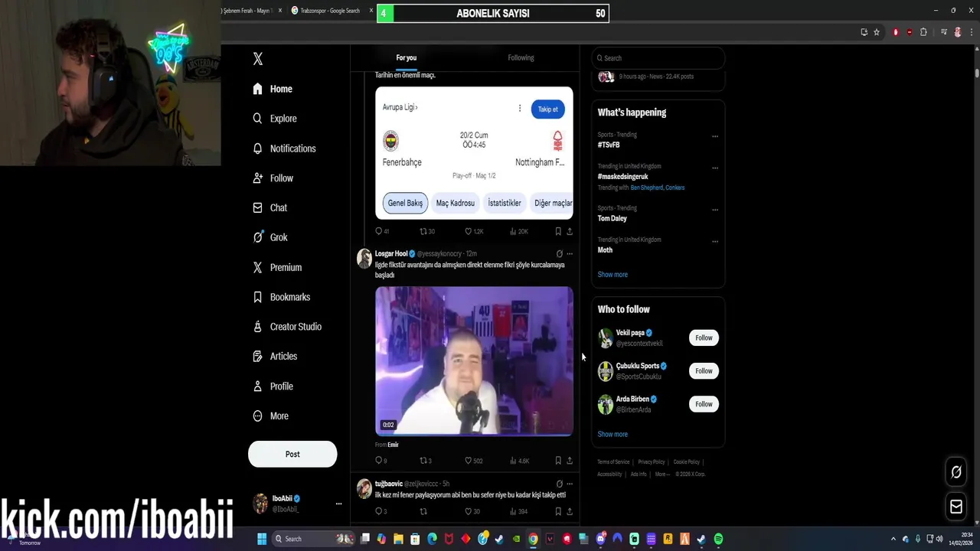Open the Emir video source link
The height and width of the screenshot is (551, 980).
click(393, 445)
